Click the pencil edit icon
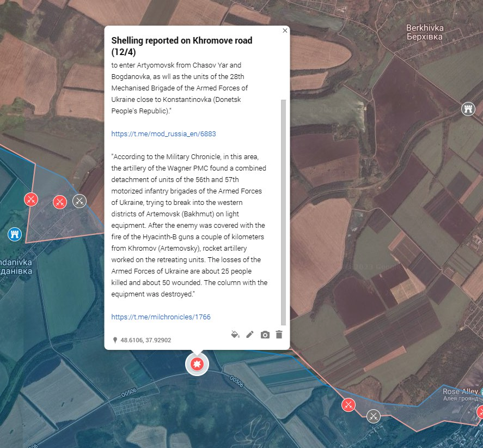Viewport: 483px width, 448px height. click(250, 335)
